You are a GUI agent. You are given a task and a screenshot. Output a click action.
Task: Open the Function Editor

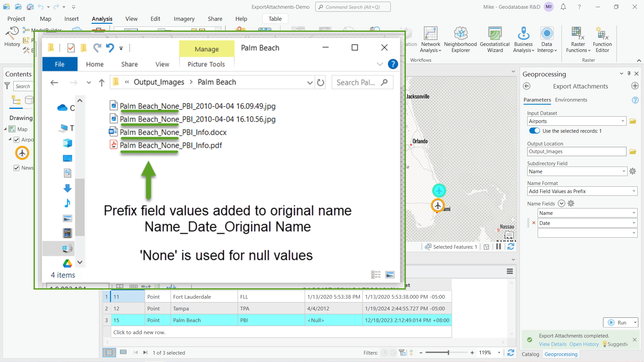pyautogui.click(x=602, y=39)
